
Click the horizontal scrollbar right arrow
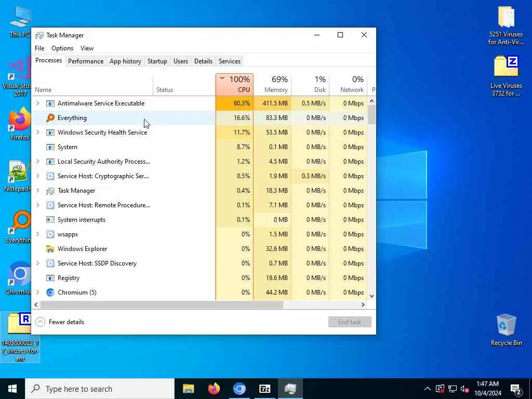tap(363, 304)
